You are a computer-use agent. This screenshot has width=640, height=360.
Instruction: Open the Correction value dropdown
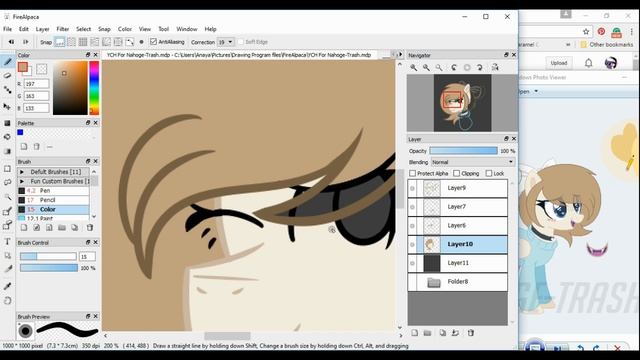coord(226,42)
